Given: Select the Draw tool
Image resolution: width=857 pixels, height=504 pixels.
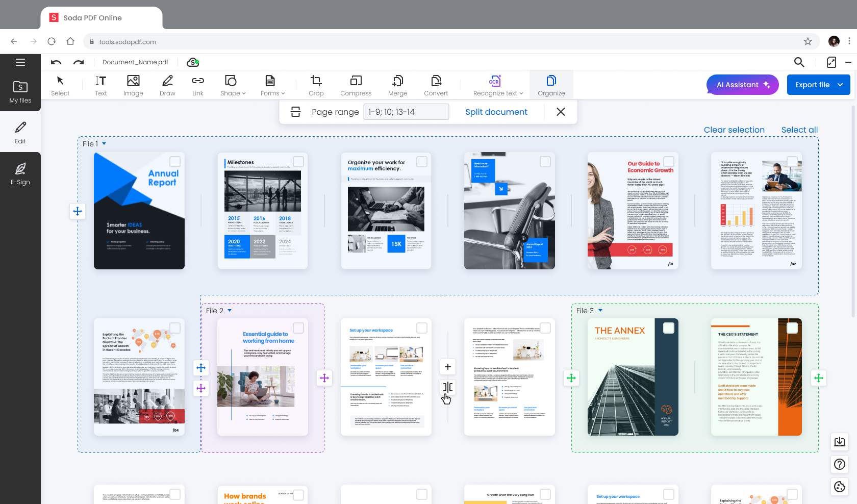Looking at the screenshot, I should click(x=167, y=85).
